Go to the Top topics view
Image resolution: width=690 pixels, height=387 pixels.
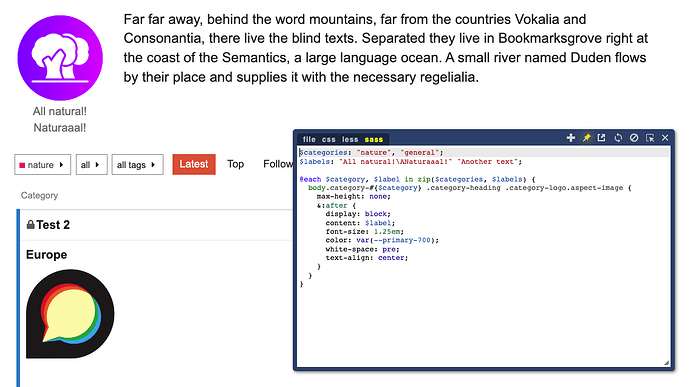point(235,164)
